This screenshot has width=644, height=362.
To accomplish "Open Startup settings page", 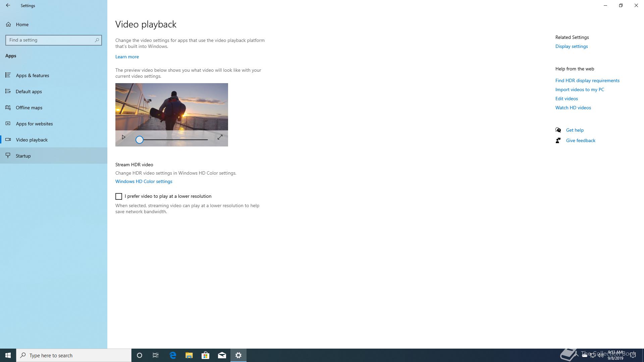I will pos(23,156).
